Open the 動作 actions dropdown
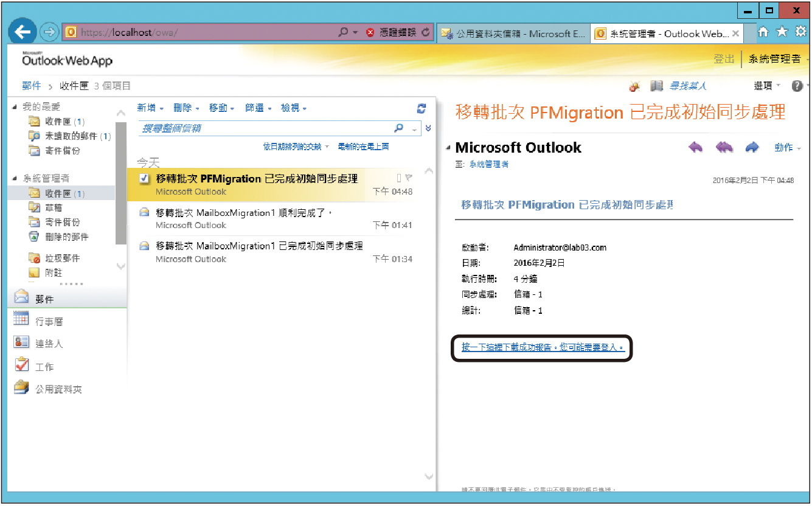The height and width of the screenshot is (506, 812). coord(788,148)
